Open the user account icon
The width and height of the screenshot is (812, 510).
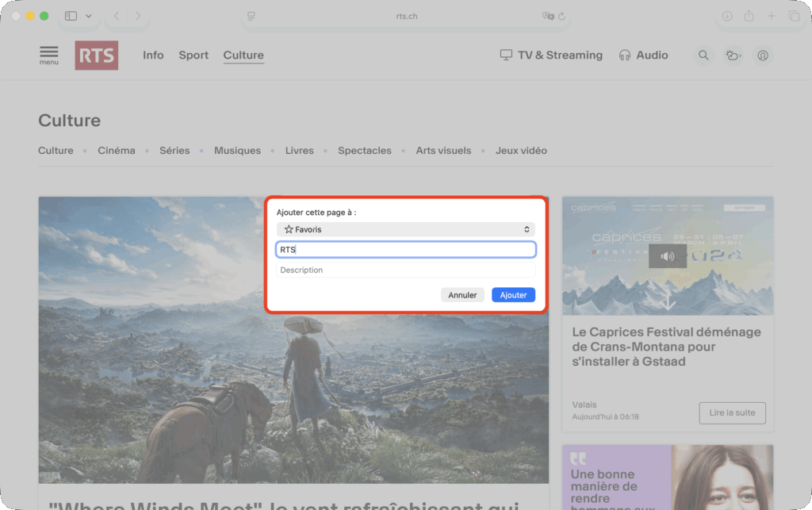pos(763,56)
